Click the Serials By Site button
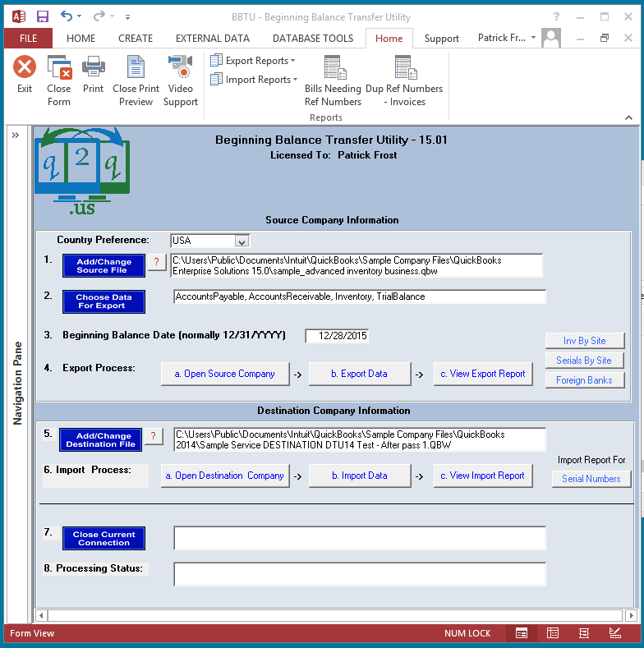Image resolution: width=644 pixels, height=648 pixels. (585, 361)
